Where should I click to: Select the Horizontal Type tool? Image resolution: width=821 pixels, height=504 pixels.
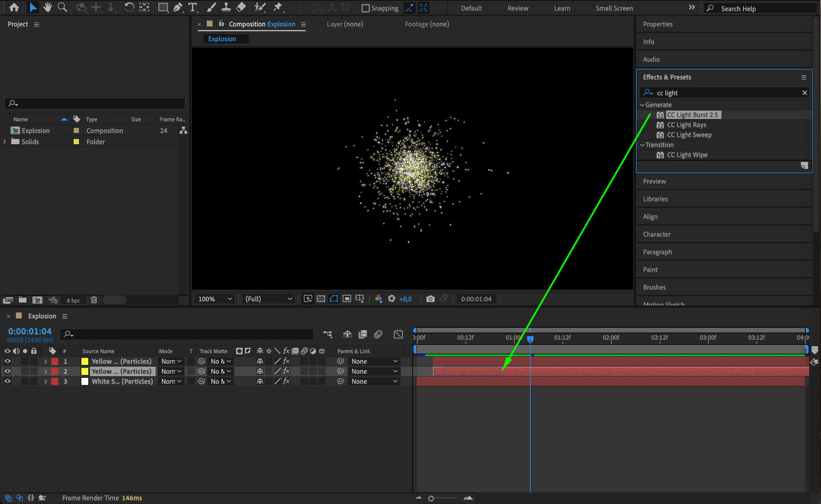[193, 7]
